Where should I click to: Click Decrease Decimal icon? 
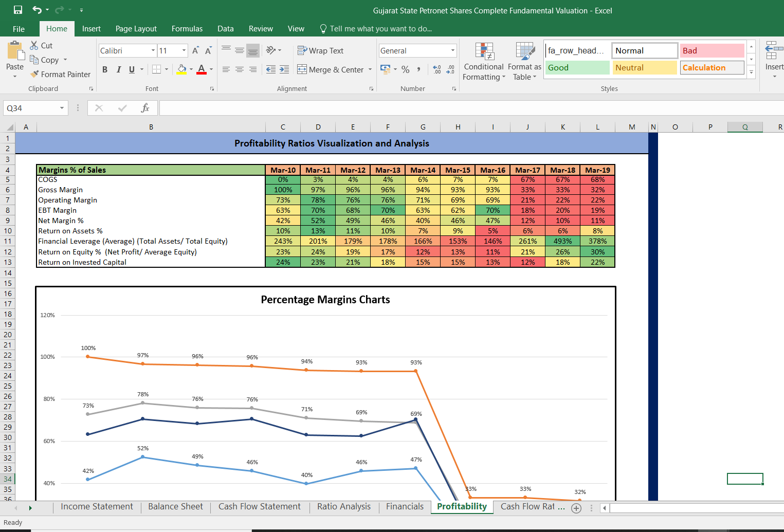tap(450, 69)
